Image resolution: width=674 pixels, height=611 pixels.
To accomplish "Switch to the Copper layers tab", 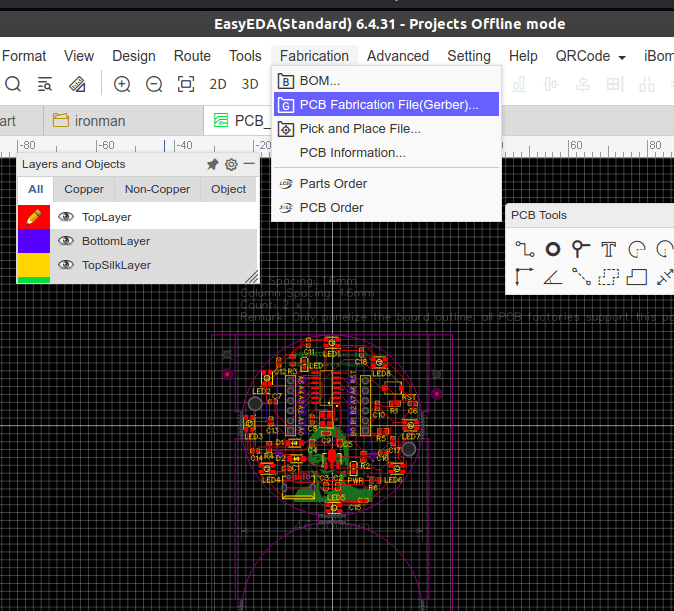I will coord(84,189).
